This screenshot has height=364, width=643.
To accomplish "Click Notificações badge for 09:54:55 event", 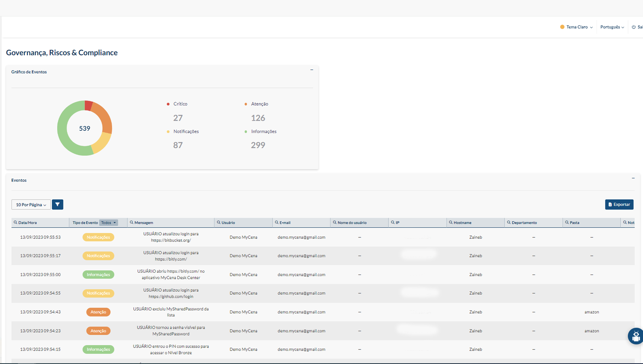I will (98, 293).
